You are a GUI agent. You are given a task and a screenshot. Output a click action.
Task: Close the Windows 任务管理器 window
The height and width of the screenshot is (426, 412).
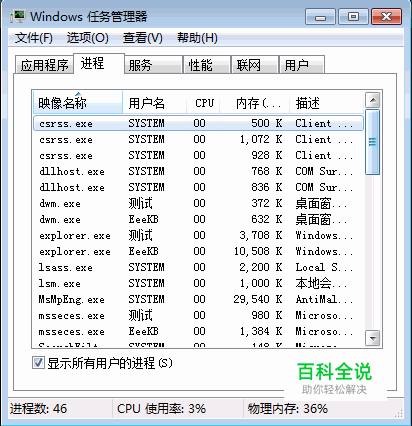click(x=387, y=17)
